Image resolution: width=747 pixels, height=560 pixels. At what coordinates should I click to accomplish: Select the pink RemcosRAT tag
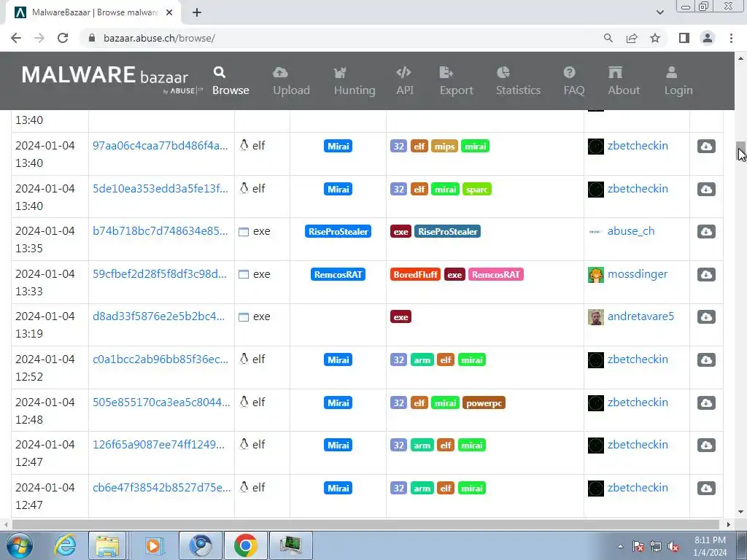pyautogui.click(x=496, y=274)
